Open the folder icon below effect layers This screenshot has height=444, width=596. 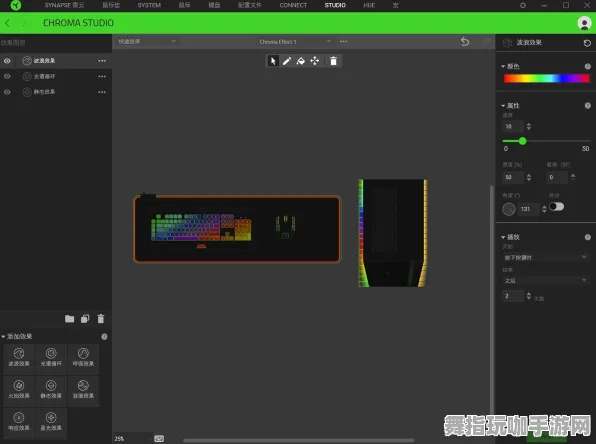(x=70, y=319)
